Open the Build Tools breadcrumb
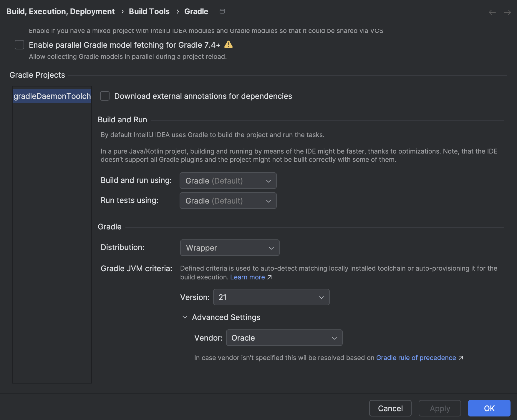The width and height of the screenshot is (517, 420). click(149, 11)
